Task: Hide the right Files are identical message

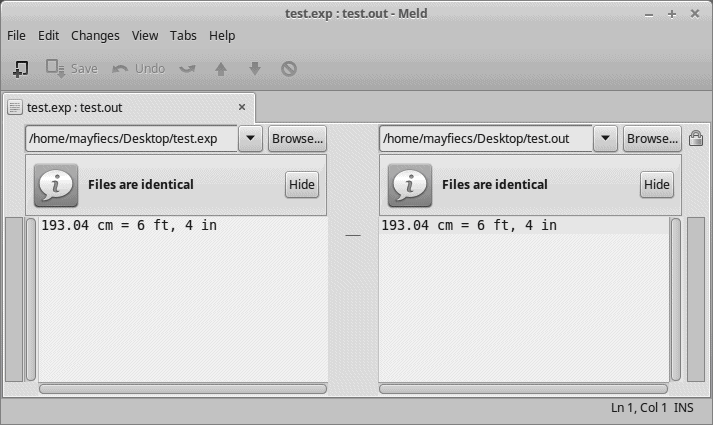Action: click(657, 185)
